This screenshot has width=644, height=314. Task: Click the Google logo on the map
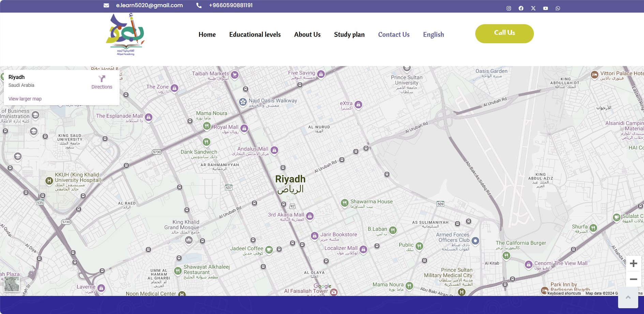pos(323,286)
